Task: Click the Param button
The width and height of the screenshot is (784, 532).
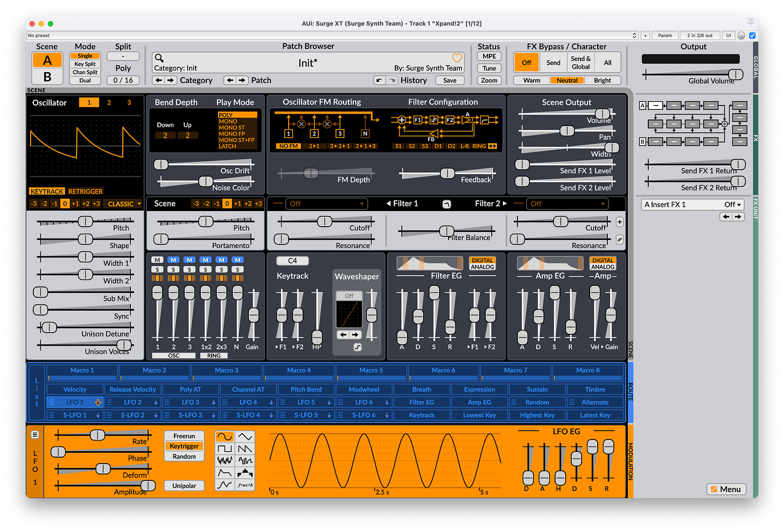Action: 665,36
